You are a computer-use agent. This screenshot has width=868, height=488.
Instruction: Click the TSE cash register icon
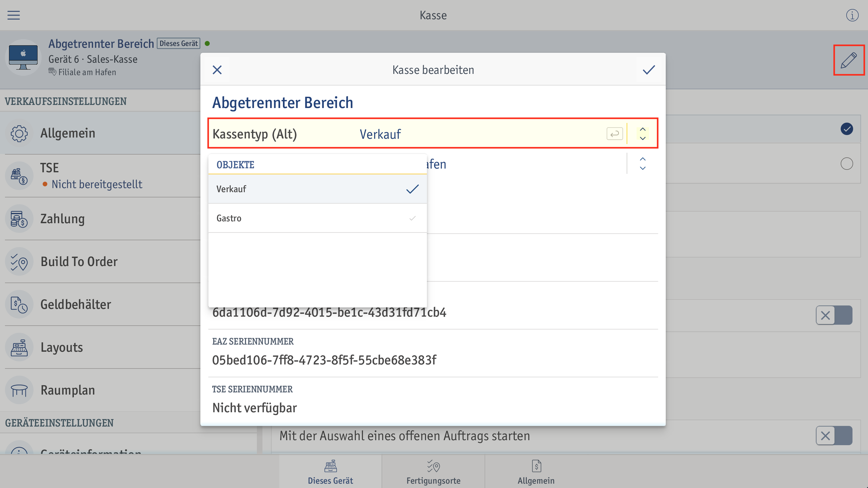[x=19, y=176]
